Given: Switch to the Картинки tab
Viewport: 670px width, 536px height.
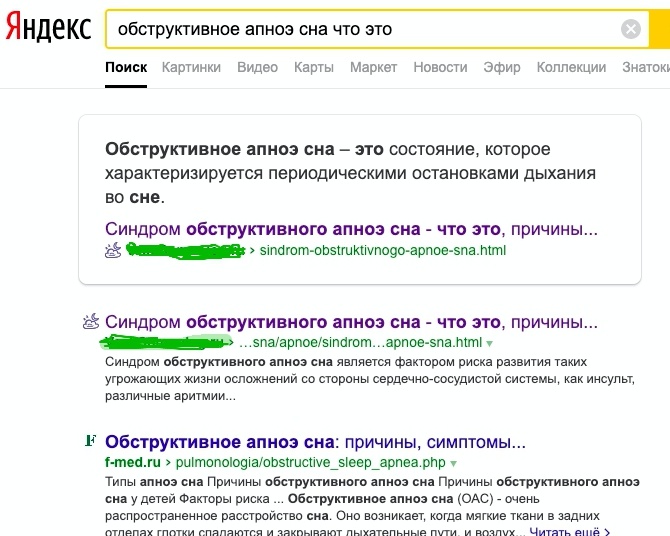Looking at the screenshot, I should coord(191,67).
